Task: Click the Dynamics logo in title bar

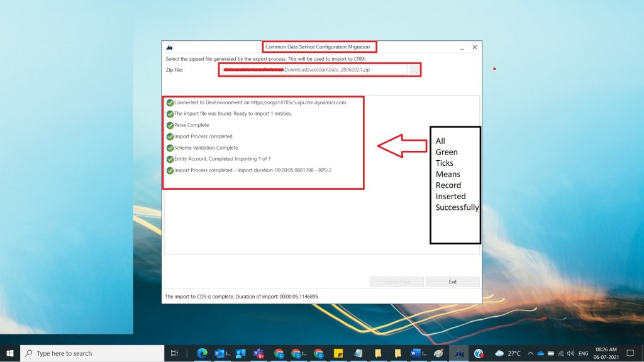Action: coord(170,47)
